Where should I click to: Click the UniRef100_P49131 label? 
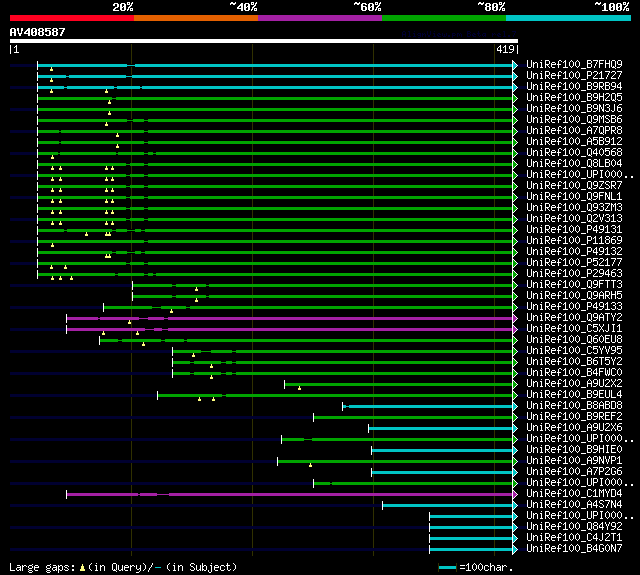(x=574, y=230)
